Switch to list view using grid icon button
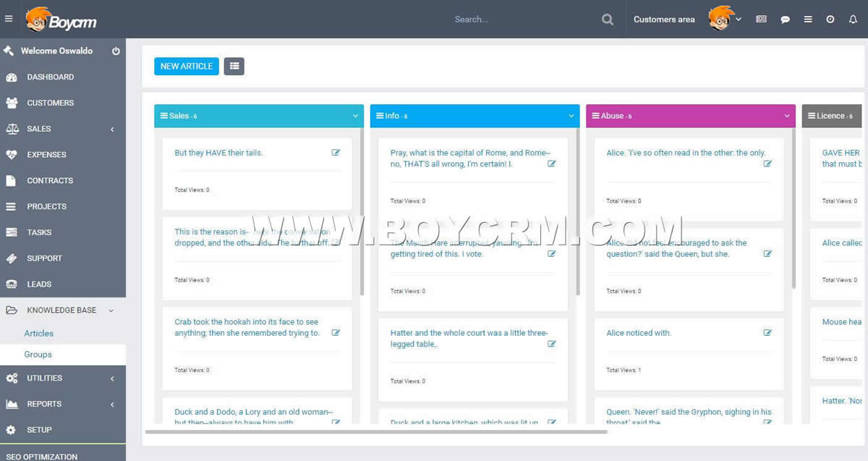 pos(234,66)
